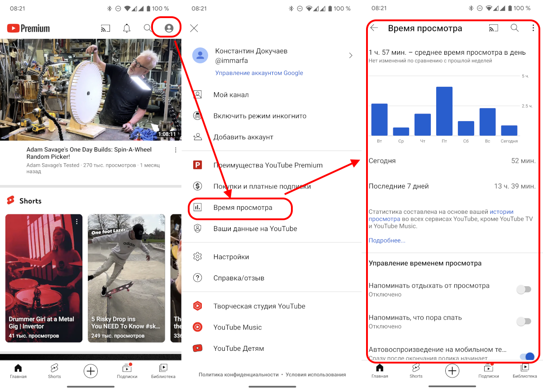The height and width of the screenshot is (392, 543).
Task: Launch Творческая студия YouTube
Action: (271, 306)
